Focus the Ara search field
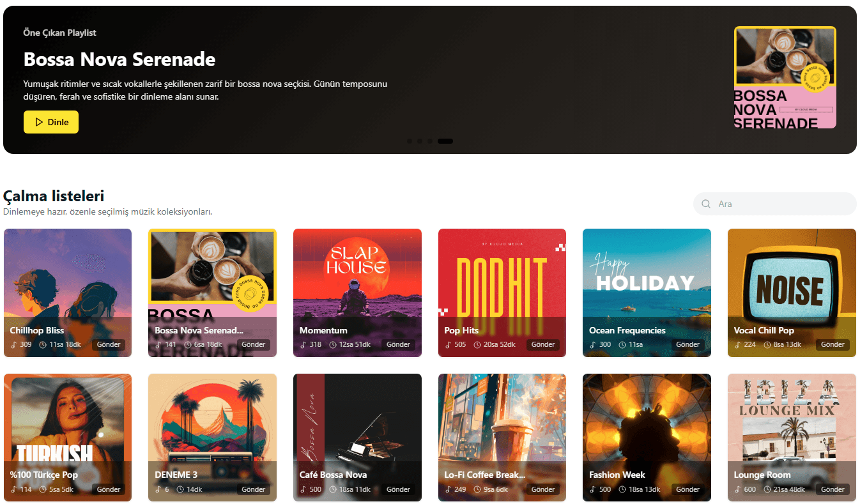The image size is (860, 504). point(774,204)
